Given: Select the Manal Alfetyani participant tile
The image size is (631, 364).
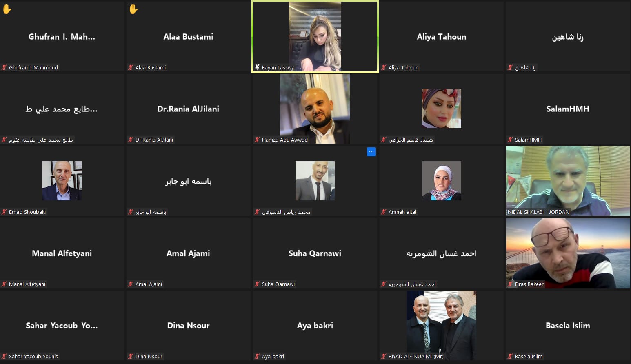Looking at the screenshot, I should (62, 253).
